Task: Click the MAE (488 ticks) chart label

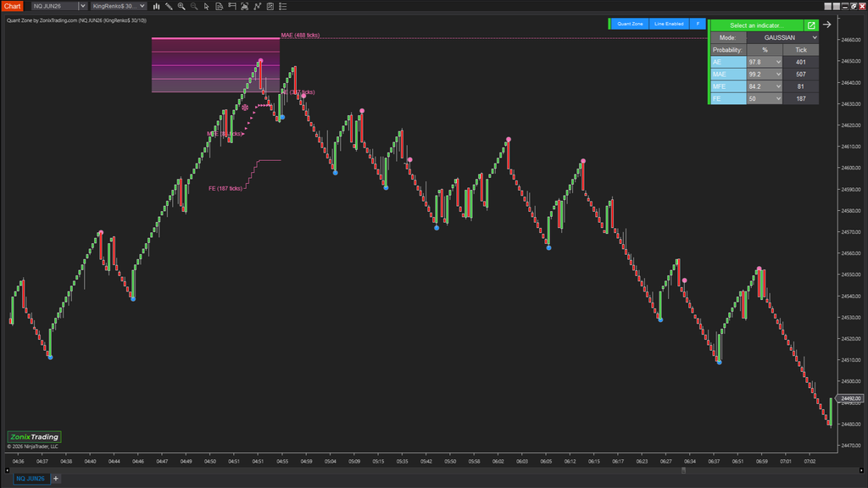Action: point(300,35)
